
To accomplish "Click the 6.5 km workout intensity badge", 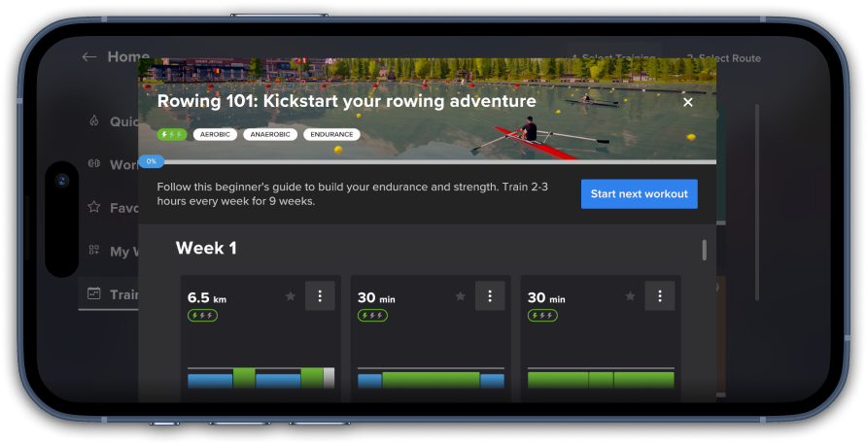I will 202,316.
